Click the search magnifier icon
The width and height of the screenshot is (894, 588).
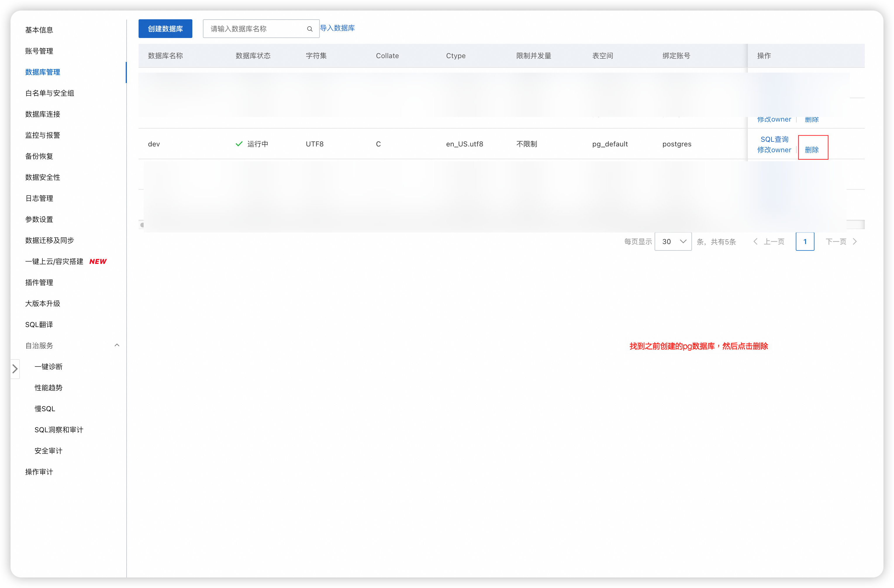310,29
